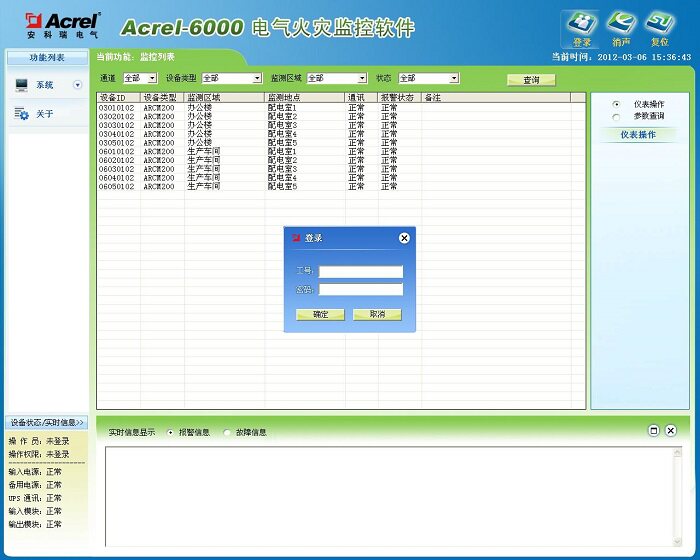700x560 pixels.
Task: Click the 系统 computer monitor icon in sidebar
Action: [x=21, y=85]
